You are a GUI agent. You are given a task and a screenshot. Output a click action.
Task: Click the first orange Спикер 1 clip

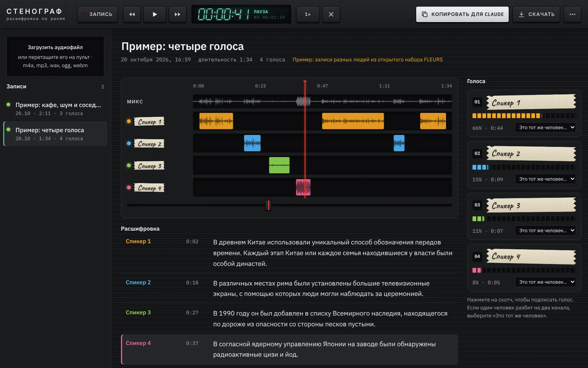coord(216,121)
